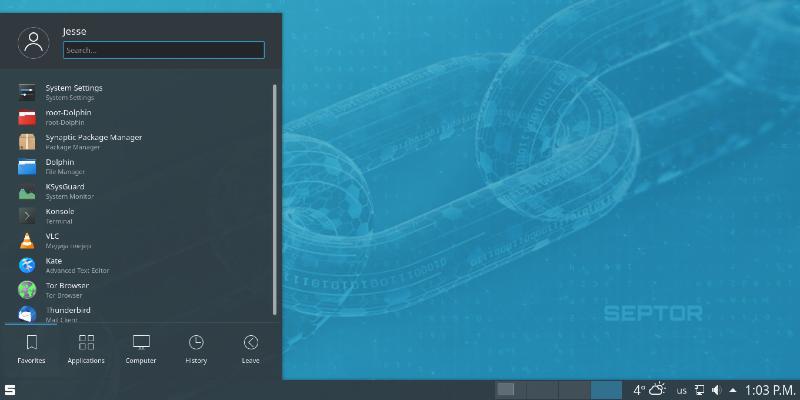
Task: Open the Leave tab
Action: click(x=250, y=349)
